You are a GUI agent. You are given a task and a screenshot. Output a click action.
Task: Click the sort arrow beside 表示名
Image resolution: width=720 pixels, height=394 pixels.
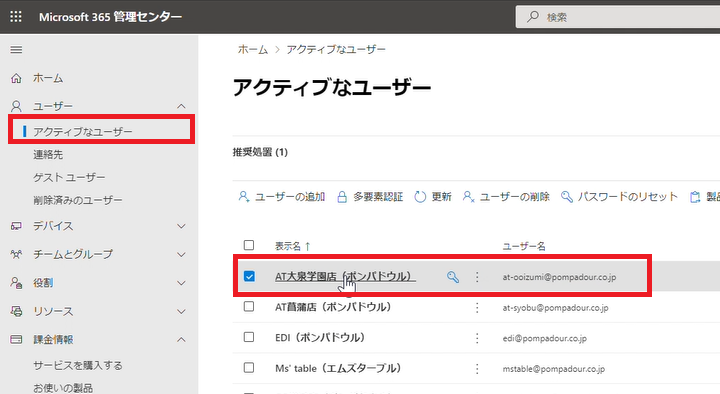tap(308, 246)
